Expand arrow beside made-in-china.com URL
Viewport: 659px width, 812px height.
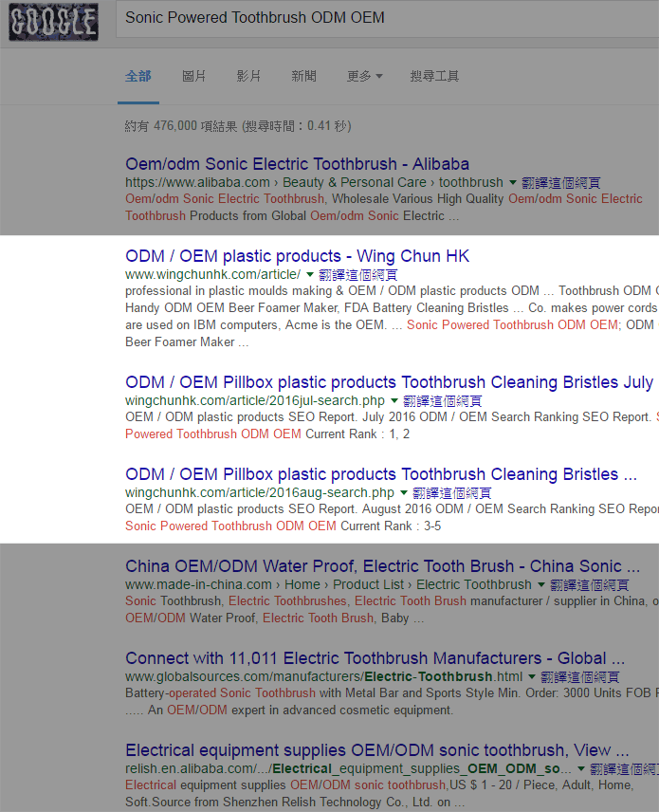click(x=541, y=584)
